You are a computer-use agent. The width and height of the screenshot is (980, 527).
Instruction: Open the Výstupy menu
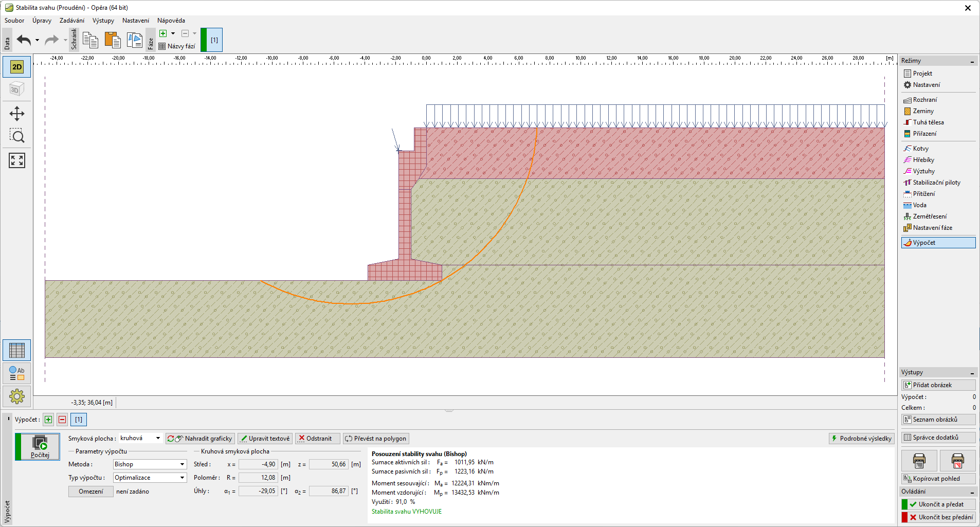(x=103, y=21)
